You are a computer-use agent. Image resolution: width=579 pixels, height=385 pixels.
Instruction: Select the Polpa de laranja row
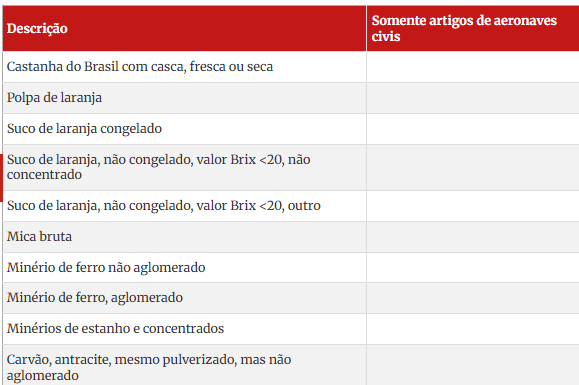click(x=291, y=98)
